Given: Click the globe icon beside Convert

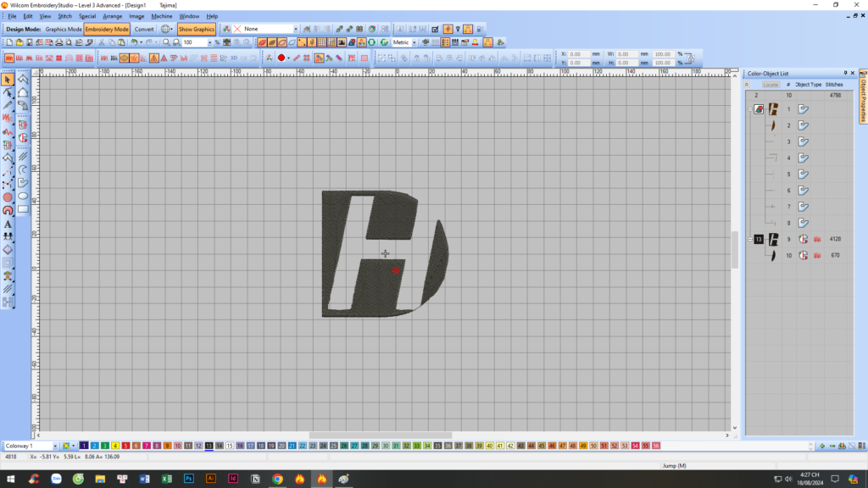Looking at the screenshot, I should pyautogui.click(x=165, y=29).
